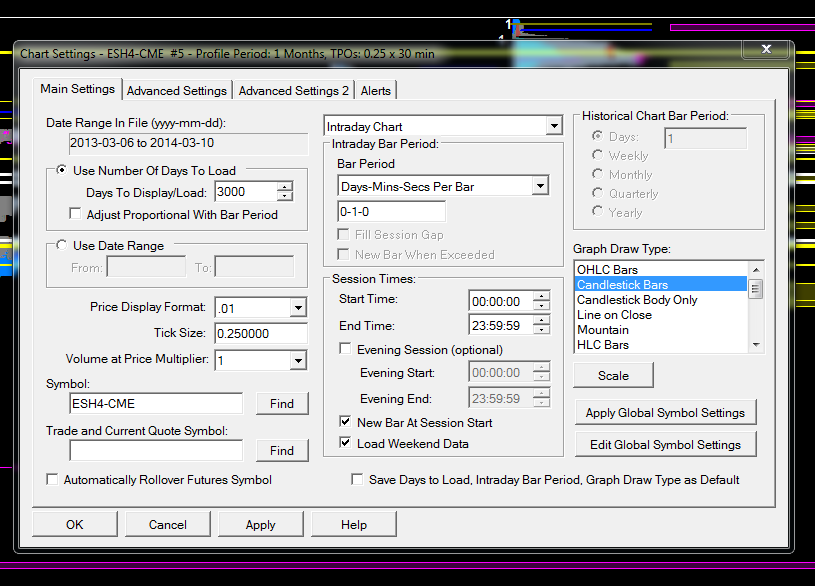Decrement the End Time spinner
The width and height of the screenshot is (815, 586).
(x=542, y=330)
